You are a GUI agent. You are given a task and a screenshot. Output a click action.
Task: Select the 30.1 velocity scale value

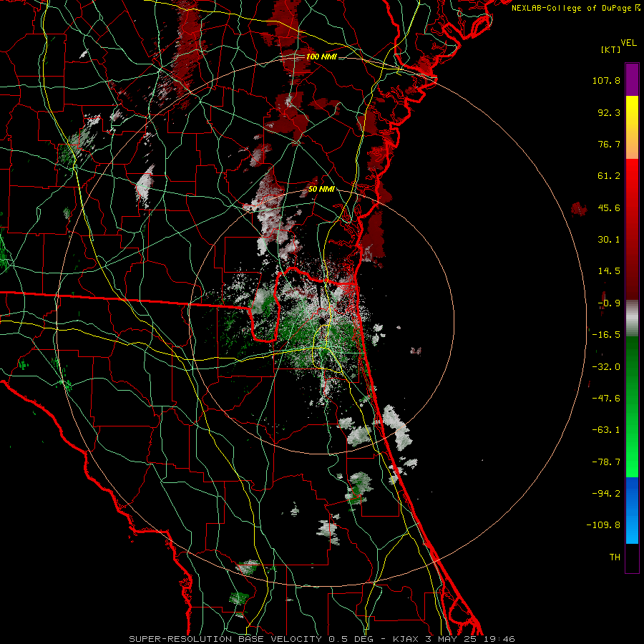click(x=609, y=240)
